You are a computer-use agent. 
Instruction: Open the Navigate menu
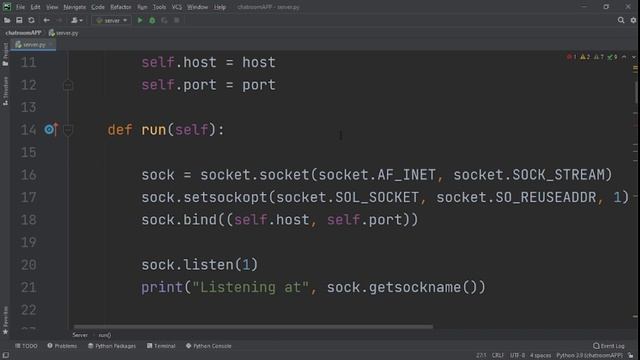pos(75,7)
